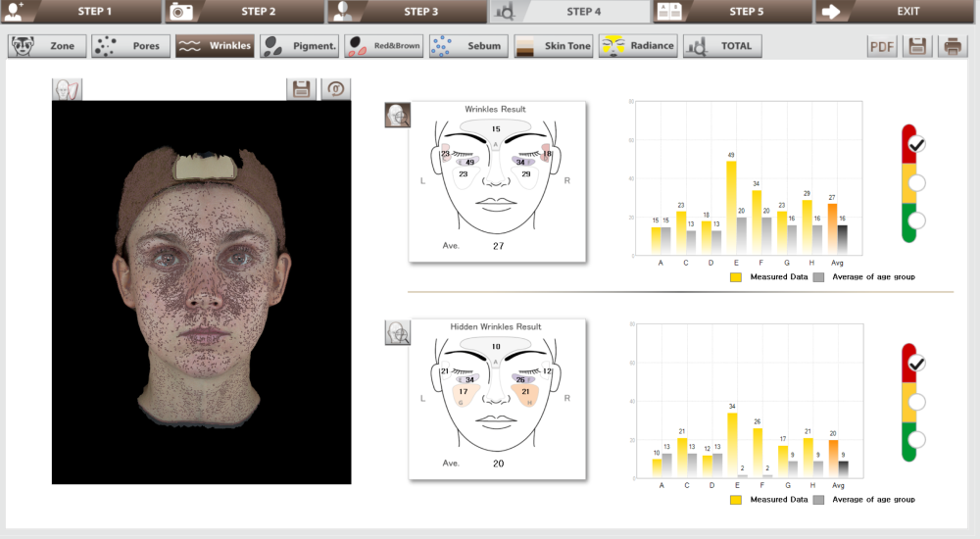Click the magnifier icon beside Hidden Wrinkles Result

[x=397, y=333]
